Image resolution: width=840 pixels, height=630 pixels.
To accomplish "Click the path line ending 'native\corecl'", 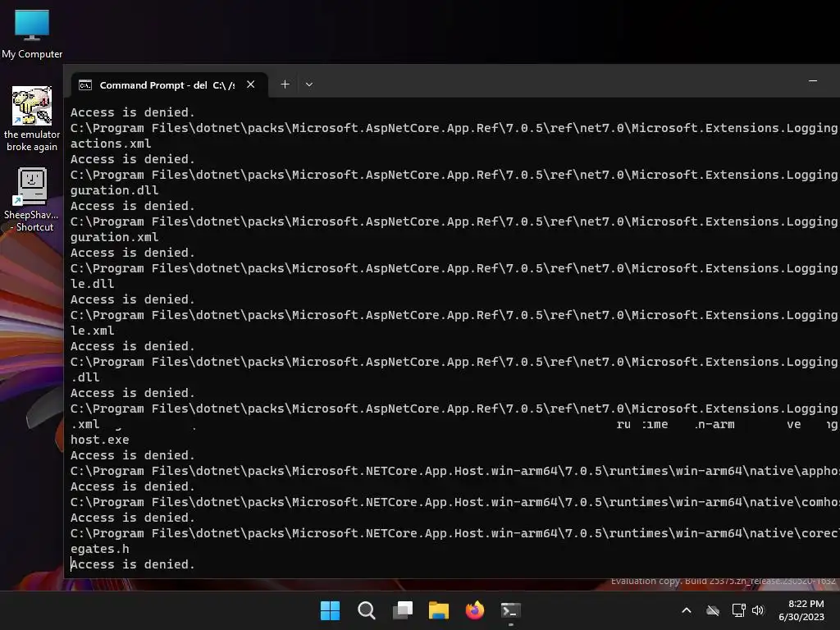I will click(x=454, y=533).
